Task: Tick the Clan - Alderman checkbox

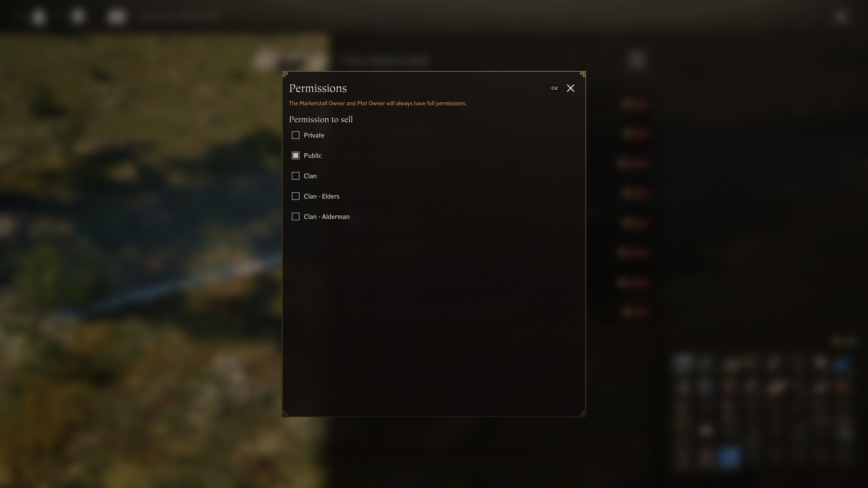Action: tap(295, 217)
